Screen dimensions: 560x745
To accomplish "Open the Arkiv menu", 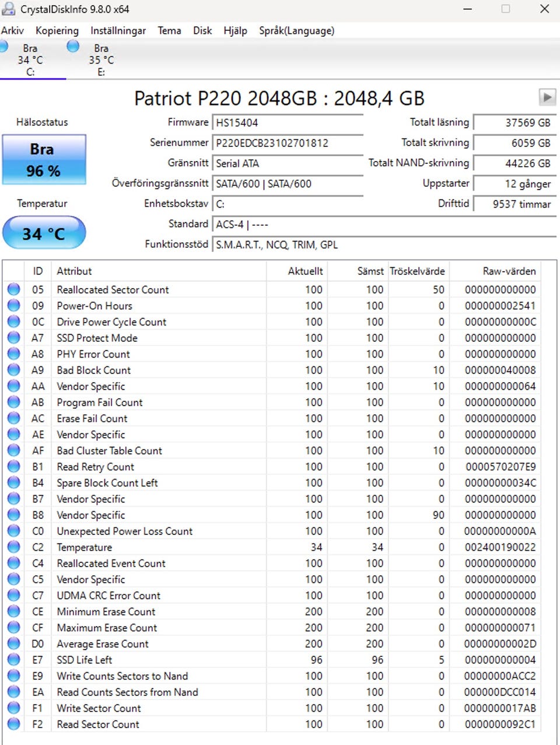I will point(12,31).
